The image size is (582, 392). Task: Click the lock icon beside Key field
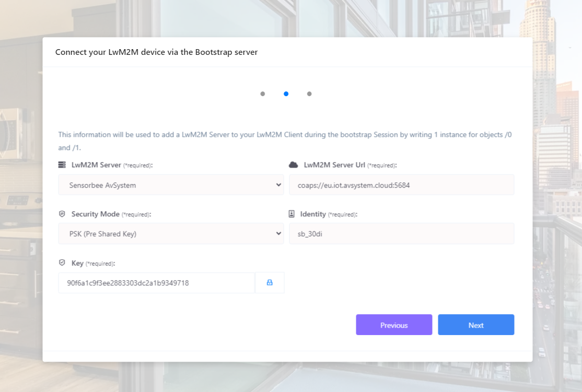(x=270, y=282)
